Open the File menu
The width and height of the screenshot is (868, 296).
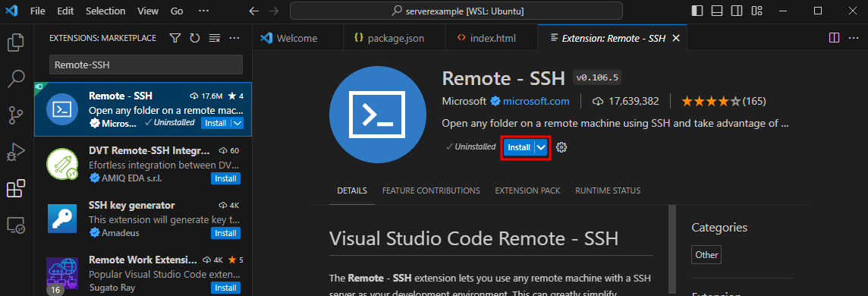pyautogui.click(x=38, y=11)
